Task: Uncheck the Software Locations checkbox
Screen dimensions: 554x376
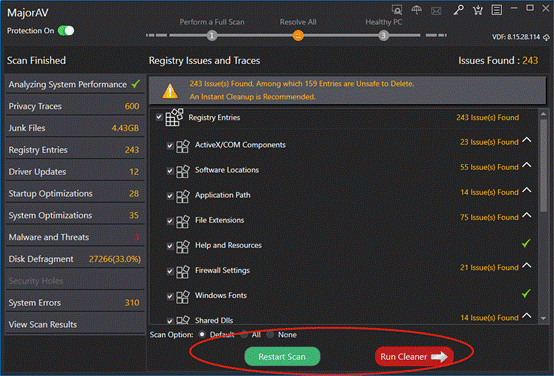Action: point(170,171)
